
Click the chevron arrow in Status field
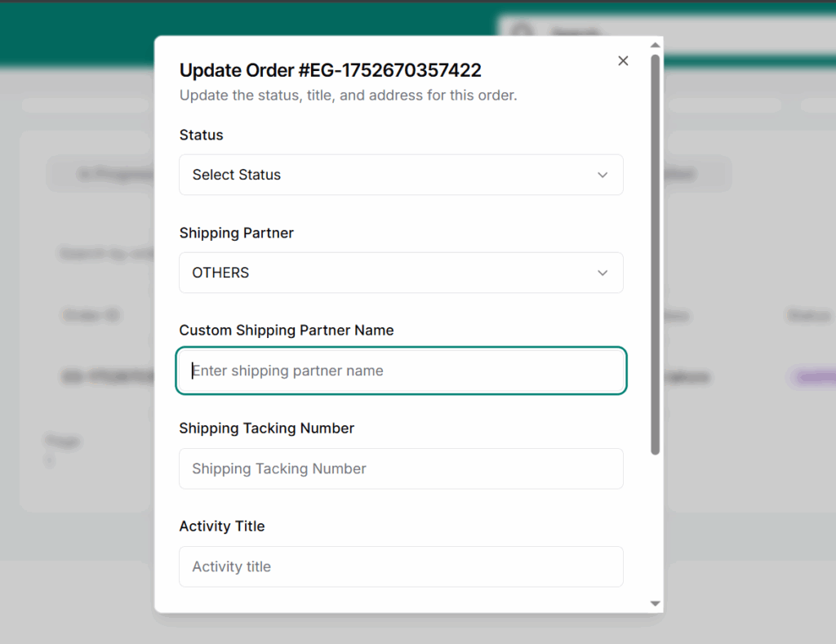coord(603,175)
